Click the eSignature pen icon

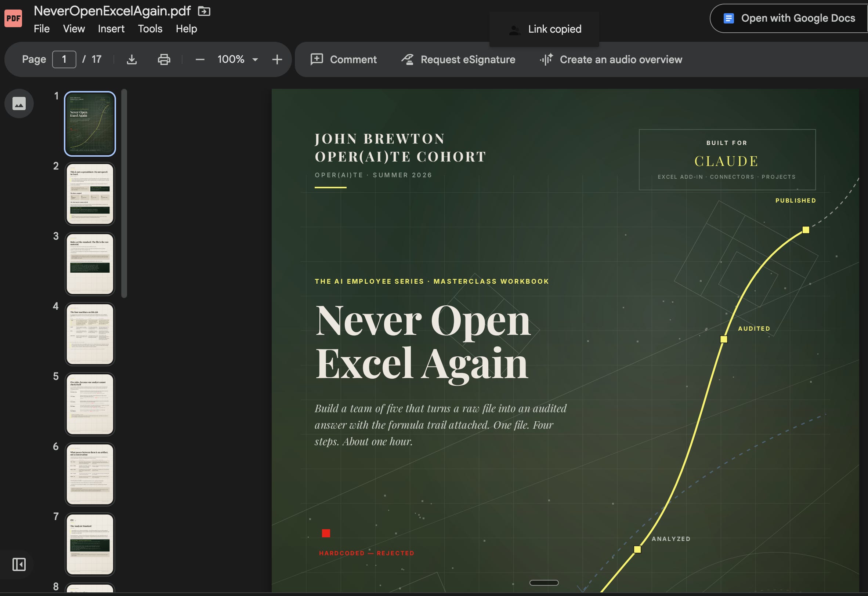tap(408, 59)
